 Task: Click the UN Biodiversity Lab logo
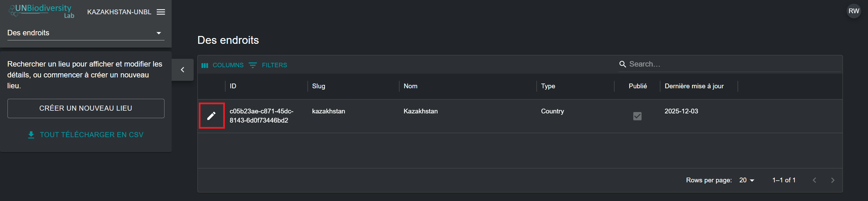pyautogui.click(x=41, y=11)
